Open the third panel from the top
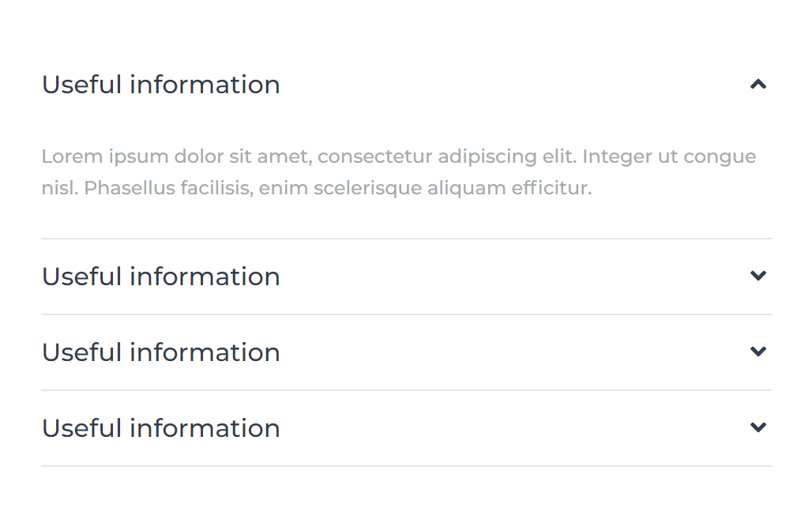The width and height of the screenshot is (812, 523). click(758, 352)
